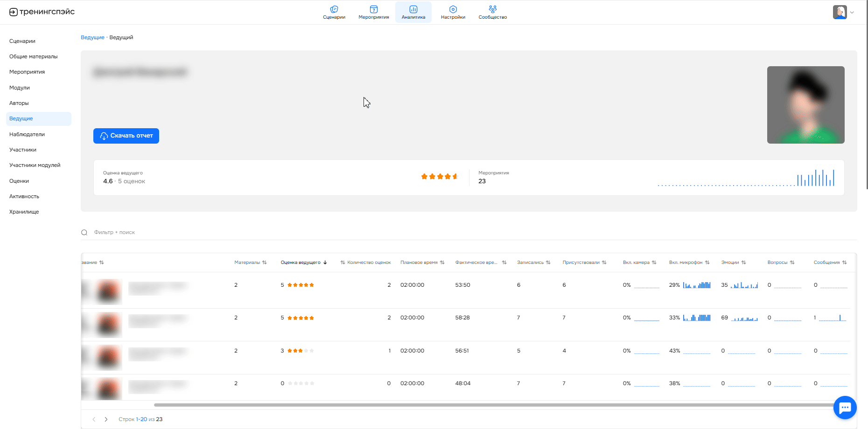The image size is (868, 429).
Task: Open Наблюдатели in the left sidebar
Action: click(x=27, y=134)
